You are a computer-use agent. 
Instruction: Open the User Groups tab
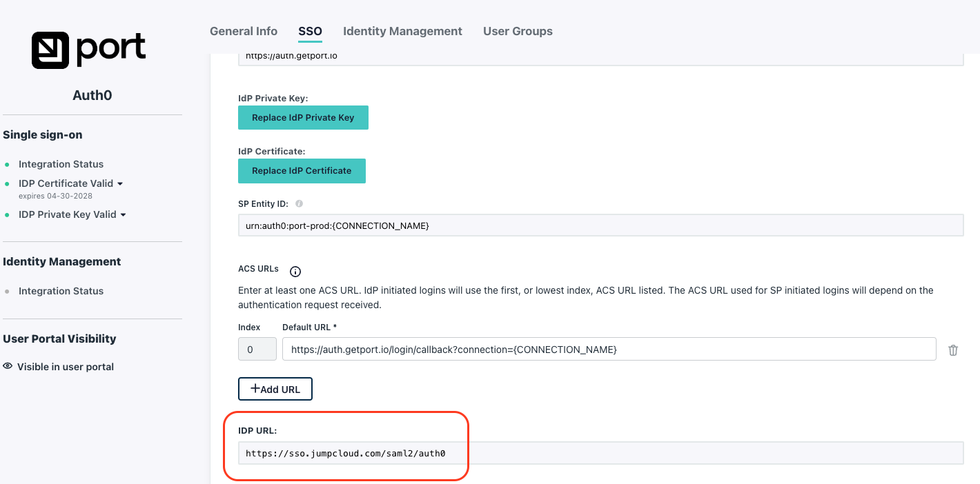(518, 31)
